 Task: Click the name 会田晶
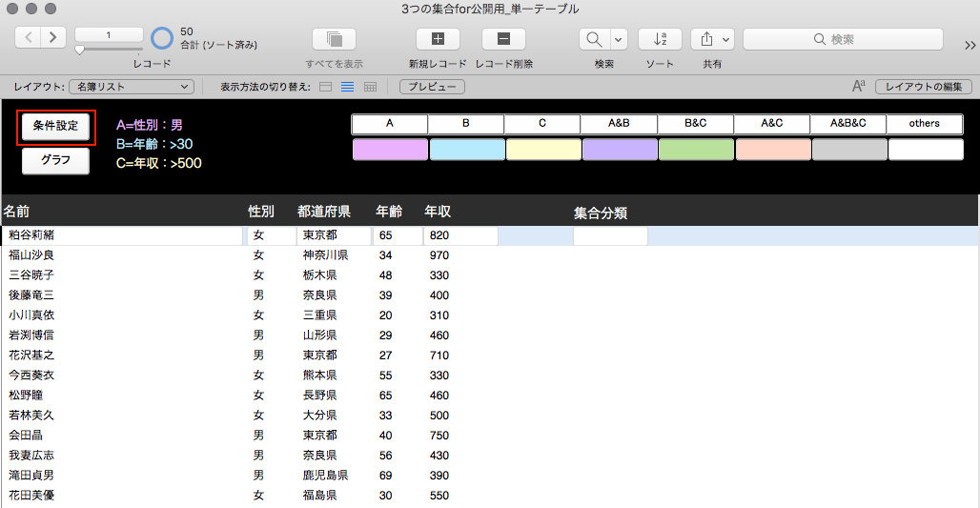click(26, 436)
